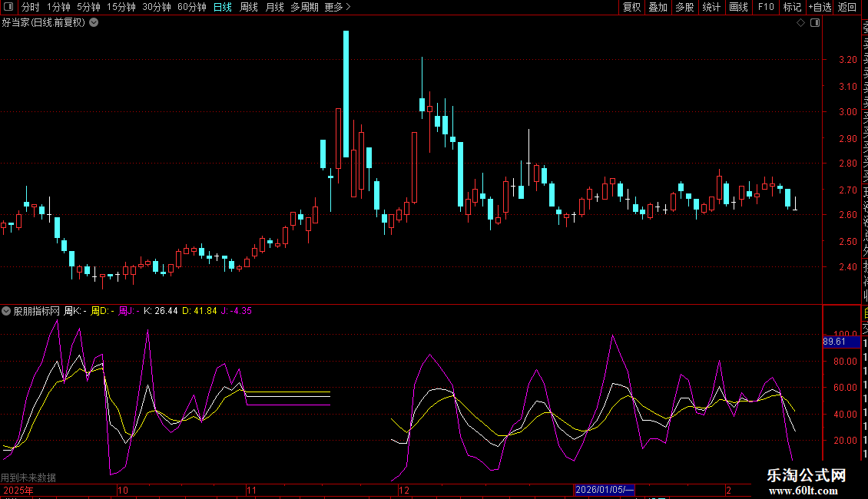Screen dimensions: 868x499
Task: Switch to 月线 monthly chart
Action: (274, 7)
